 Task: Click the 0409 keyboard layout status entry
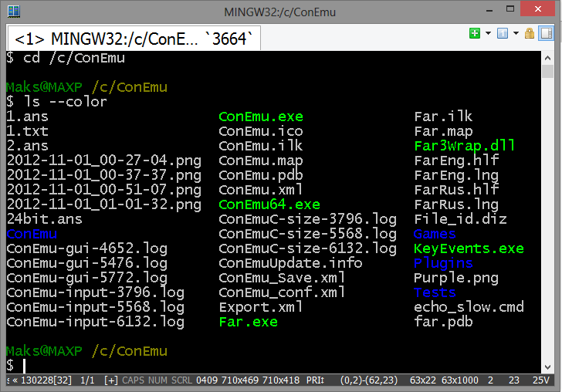tap(207, 380)
